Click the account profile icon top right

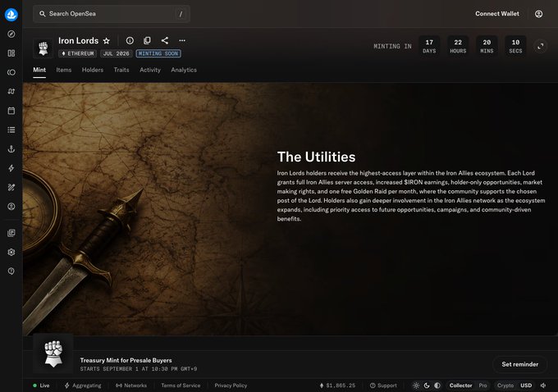539,14
